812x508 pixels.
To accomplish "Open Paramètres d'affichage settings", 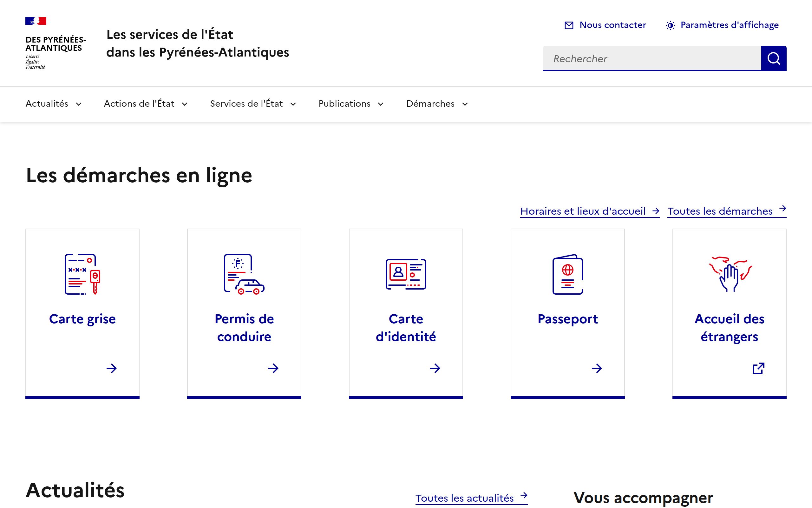I will tap(722, 25).
